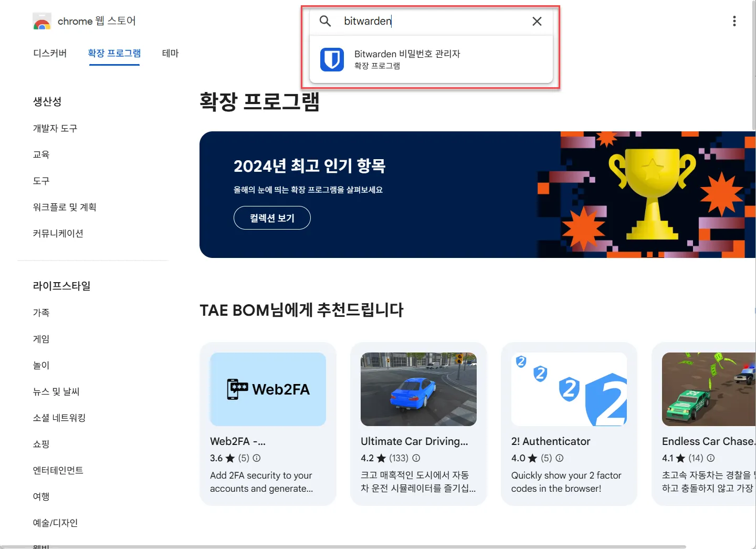Open the 게임 category
The image size is (756, 549).
pyautogui.click(x=41, y=339)
